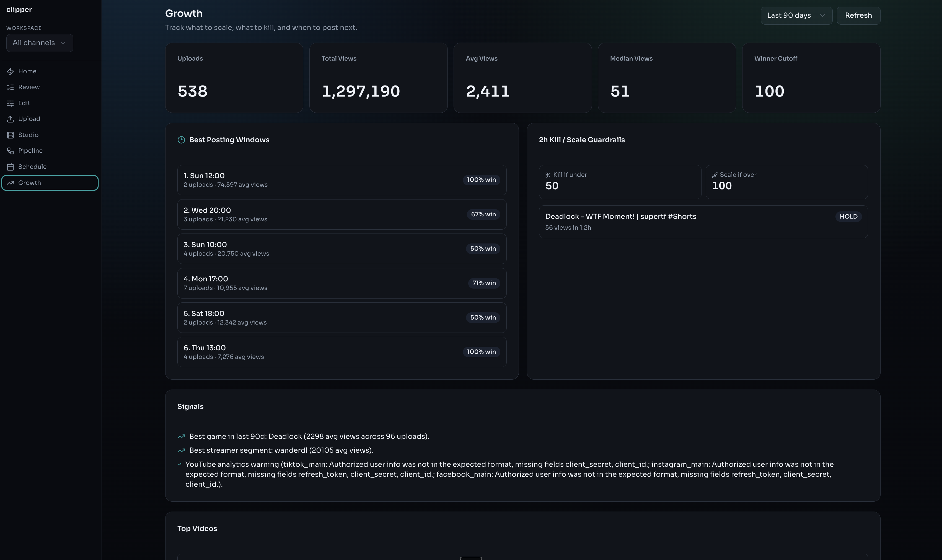Open the Review page
The width and height of the screenshot is (942, 560).
point(50,87)
